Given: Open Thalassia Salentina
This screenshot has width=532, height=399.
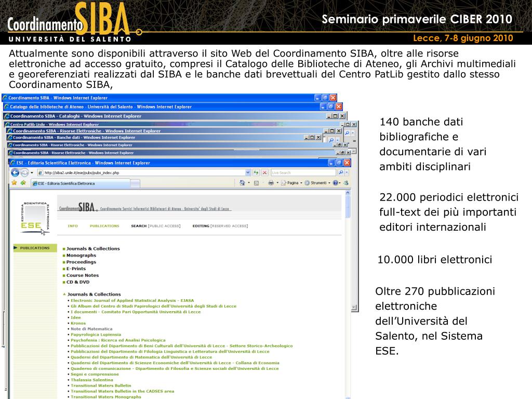Looking at the screenshot, I should (91, 380).
